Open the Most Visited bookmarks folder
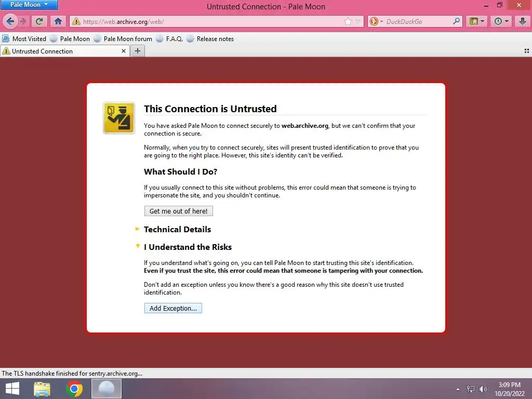 click(x=24, y=38)
